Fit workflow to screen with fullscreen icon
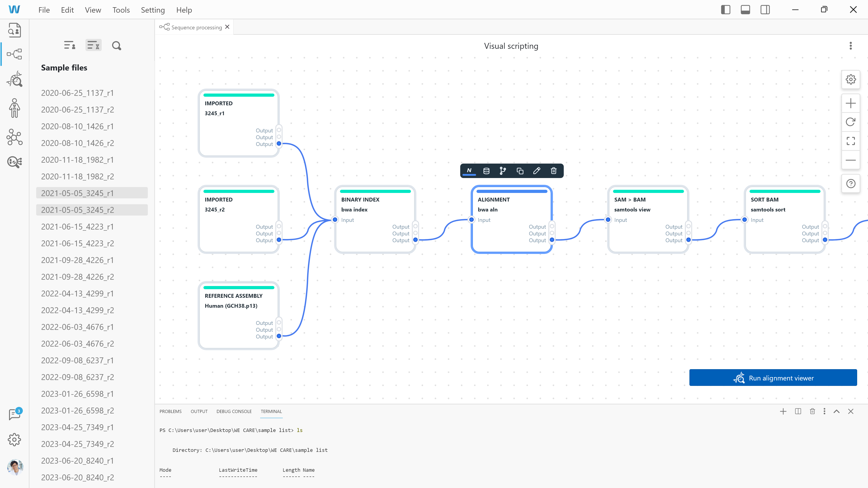This screenshot has height=488, width=868. pos(850,141)
